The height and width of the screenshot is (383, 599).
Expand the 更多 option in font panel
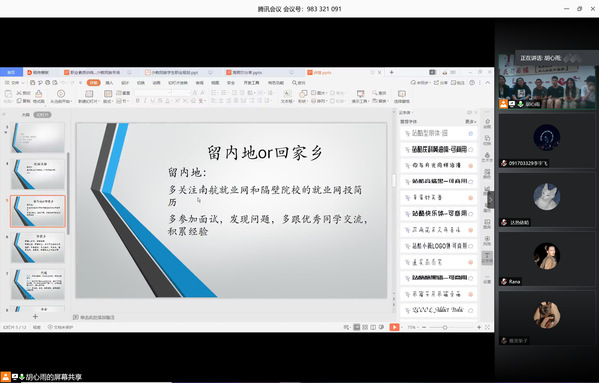471,121
